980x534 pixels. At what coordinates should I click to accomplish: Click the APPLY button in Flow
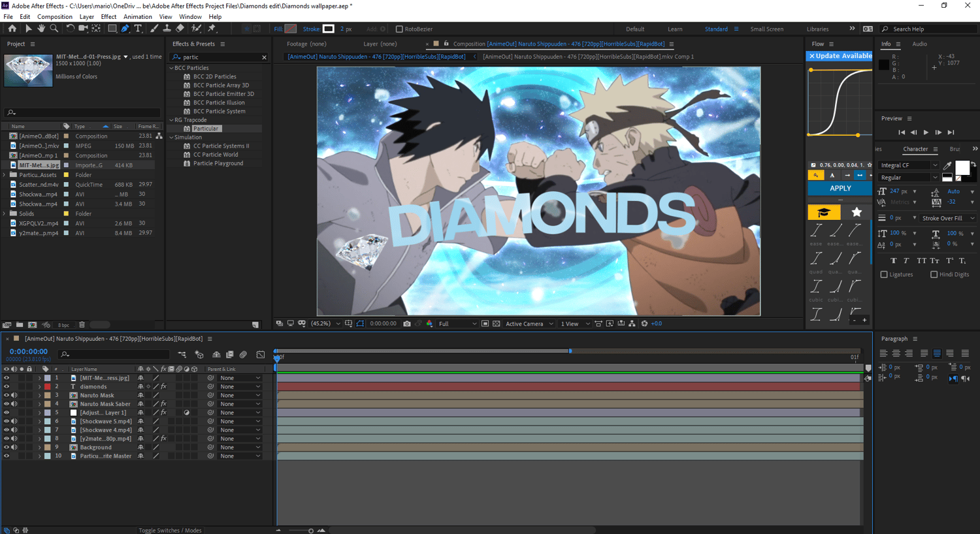[840, 188]
